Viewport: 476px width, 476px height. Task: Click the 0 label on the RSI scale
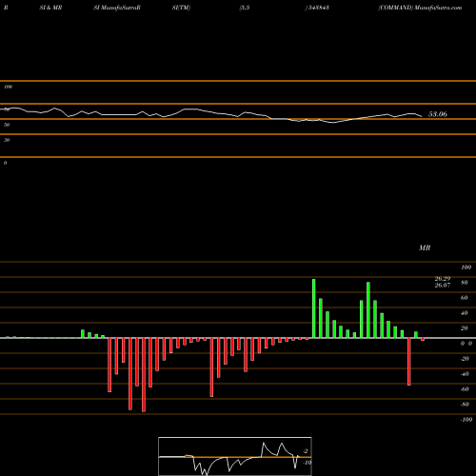(5, 163)
